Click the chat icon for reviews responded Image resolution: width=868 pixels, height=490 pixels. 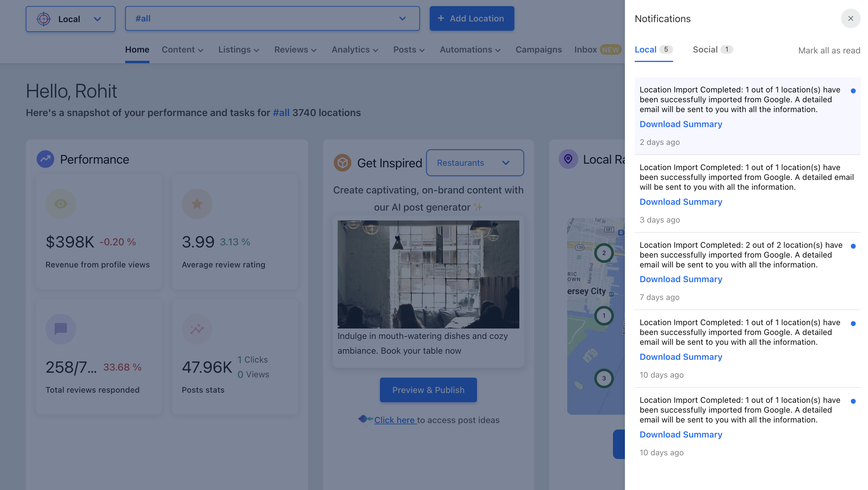(x=61, y=329)
